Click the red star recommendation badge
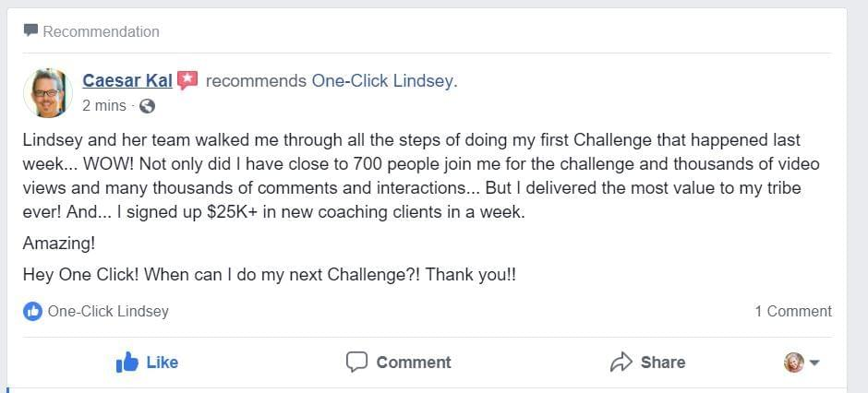This screenshot has height=393, width=868. tap(187, 80)
